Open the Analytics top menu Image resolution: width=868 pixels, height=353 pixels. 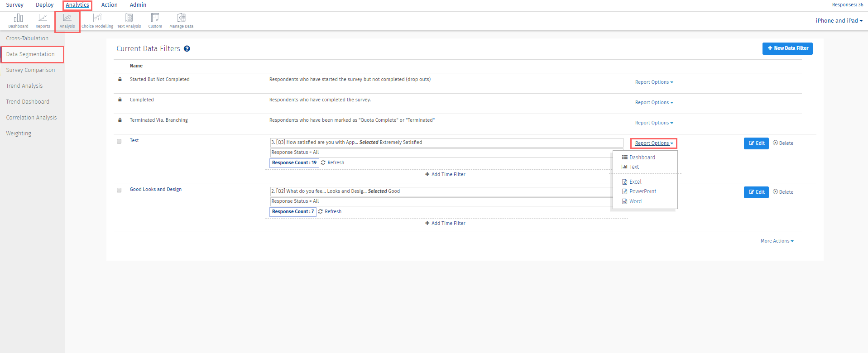tap(77, 5)
